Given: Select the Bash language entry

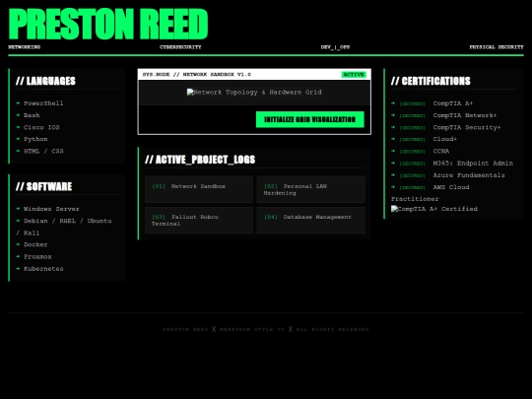Looking at the screenshot, I should coord(32,115).
